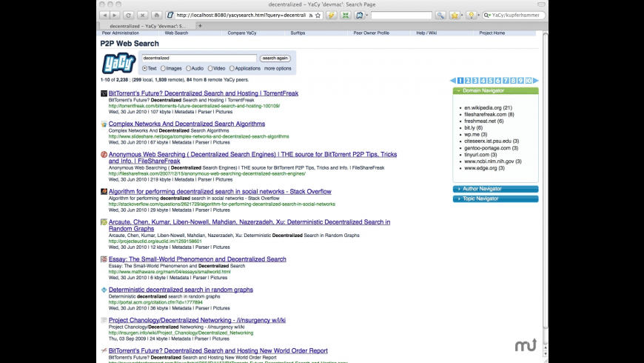Expand the Topic Navigator panel
Screen dimensions: 644x363
(x=495, y=199)
